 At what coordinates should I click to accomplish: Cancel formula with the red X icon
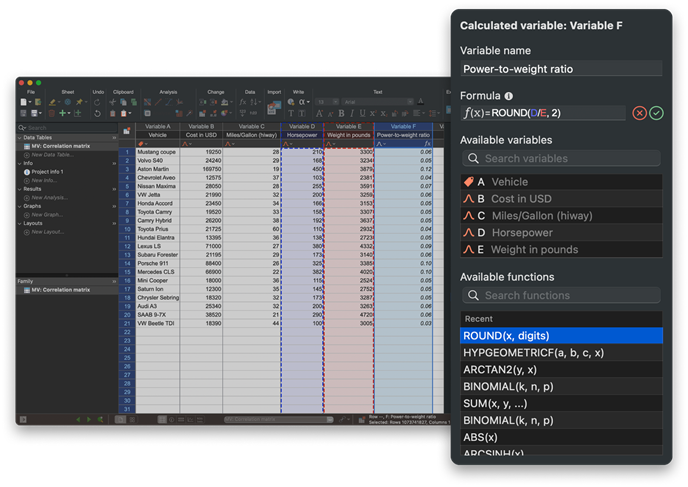pos(640,113)
